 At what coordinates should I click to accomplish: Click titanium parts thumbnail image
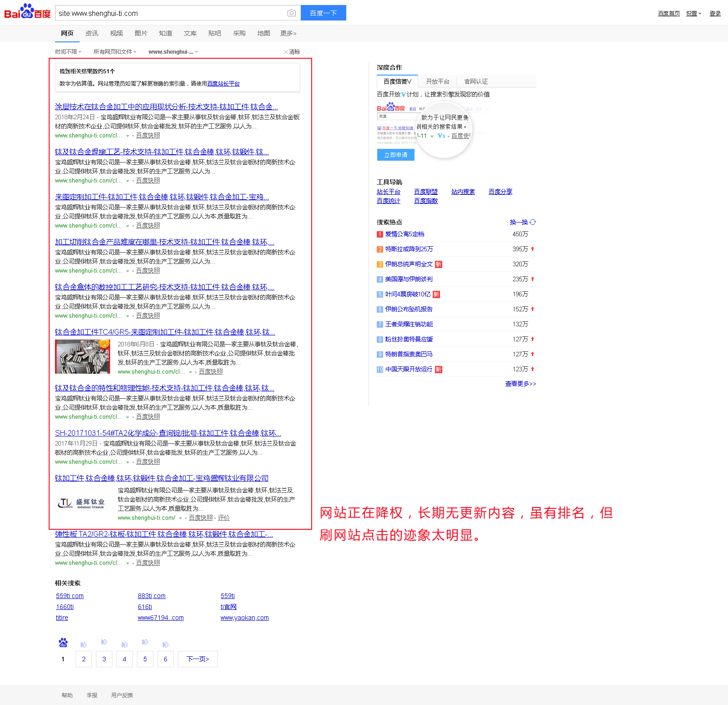pos(82,356)
